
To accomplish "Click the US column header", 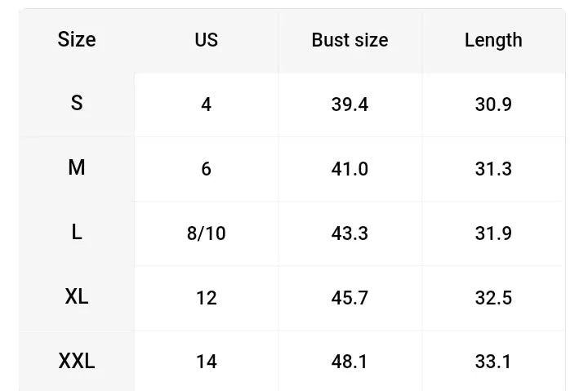I will 207,40.
